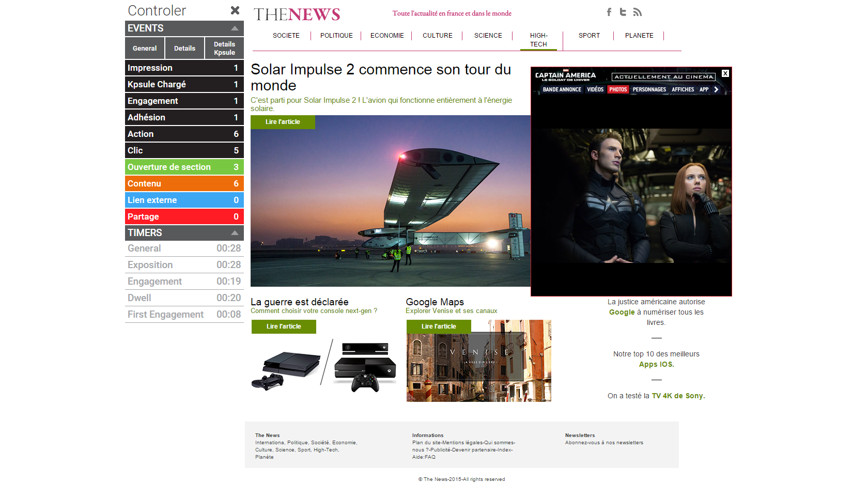
Task: Select the General events tab
Action: pos(145,49)
